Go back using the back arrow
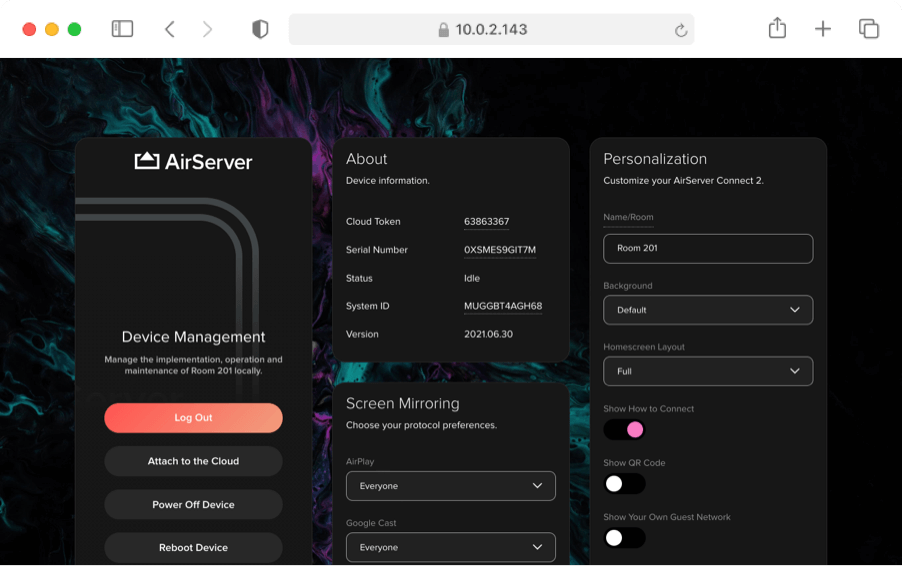This screenshot has width=902, height=566. 170,29
